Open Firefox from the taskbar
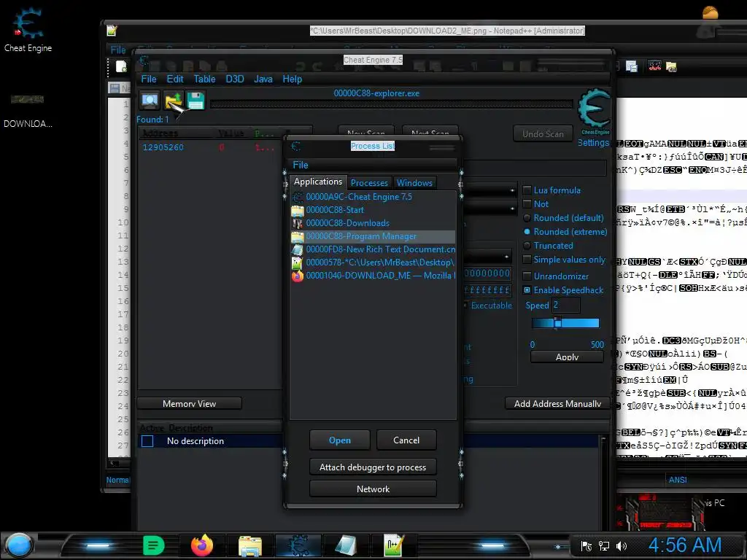Image resolution: width=747 pixels, height=560 pixels. pos(202,545)
